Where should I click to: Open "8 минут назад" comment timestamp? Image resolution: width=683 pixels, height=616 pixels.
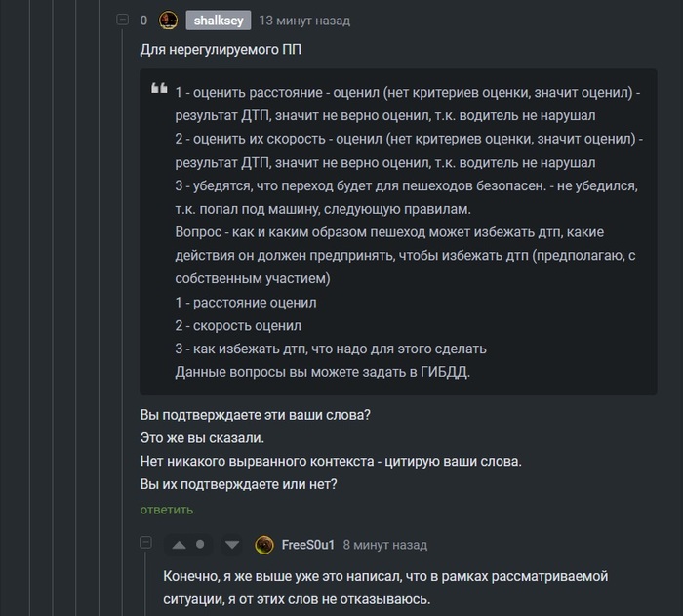384,545
